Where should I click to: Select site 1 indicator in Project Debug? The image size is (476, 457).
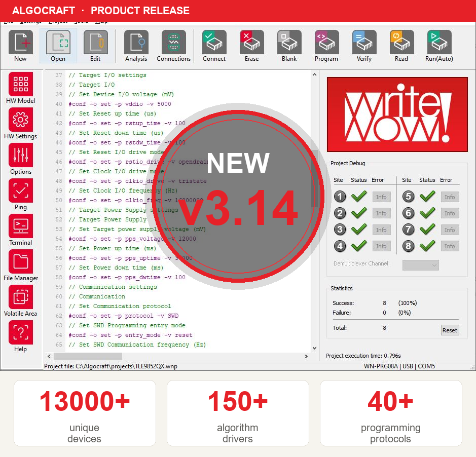click(x=340, y=197)
